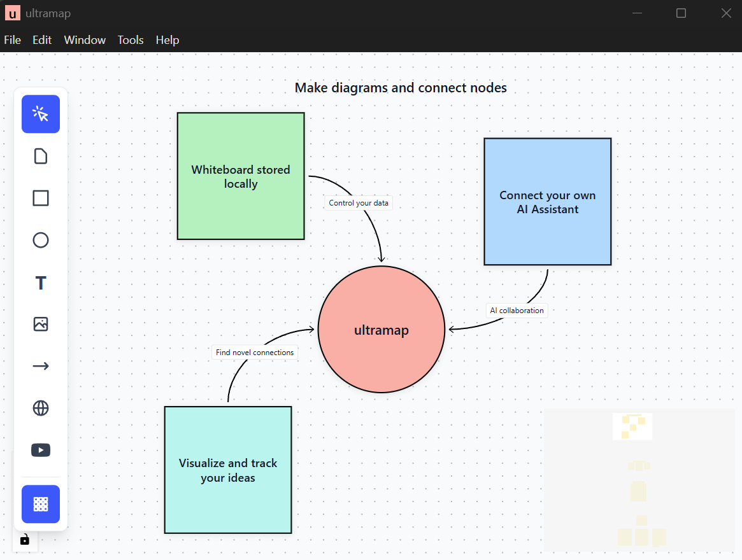The image size is (742, 560).
Task: Activate the Text tool
Action: (41, 283)
